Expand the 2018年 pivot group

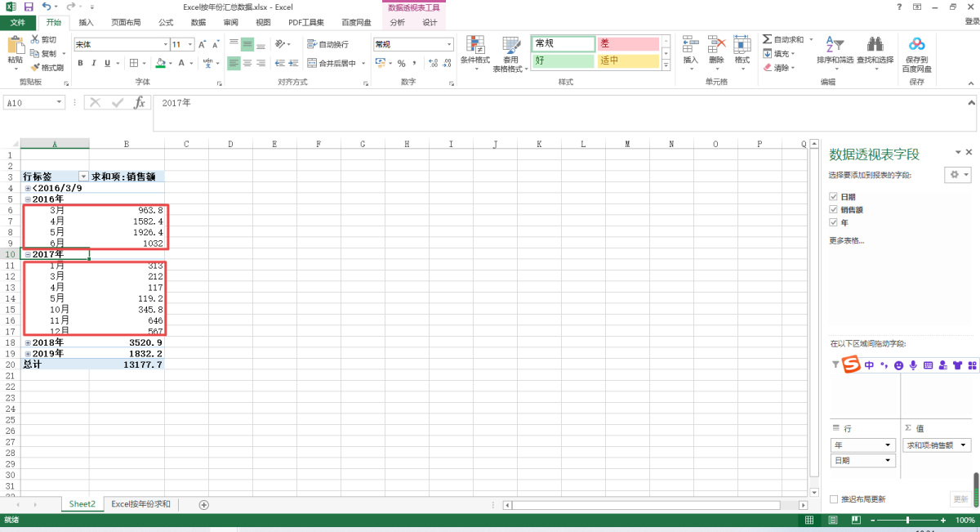pos(28,342)
